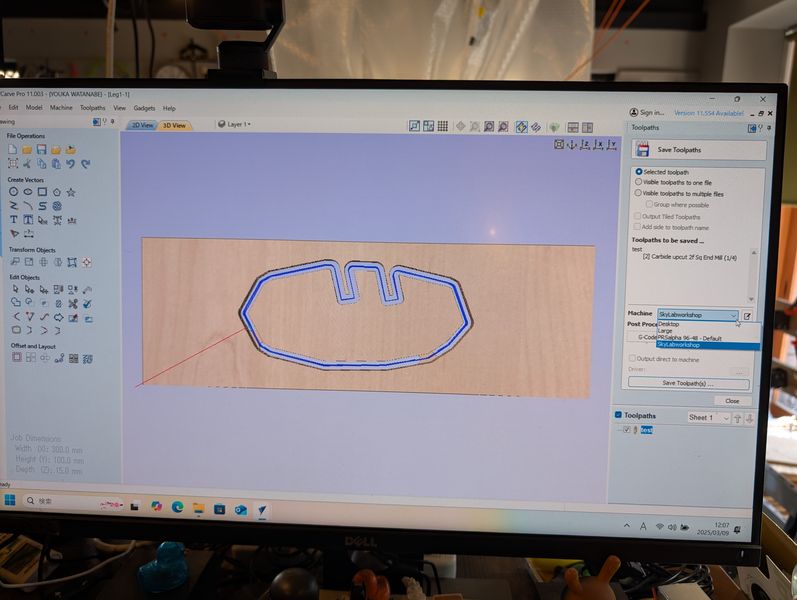The image size is (797, 600).
Task: Click the Undo arrow icon
Action: pos(71,164)
